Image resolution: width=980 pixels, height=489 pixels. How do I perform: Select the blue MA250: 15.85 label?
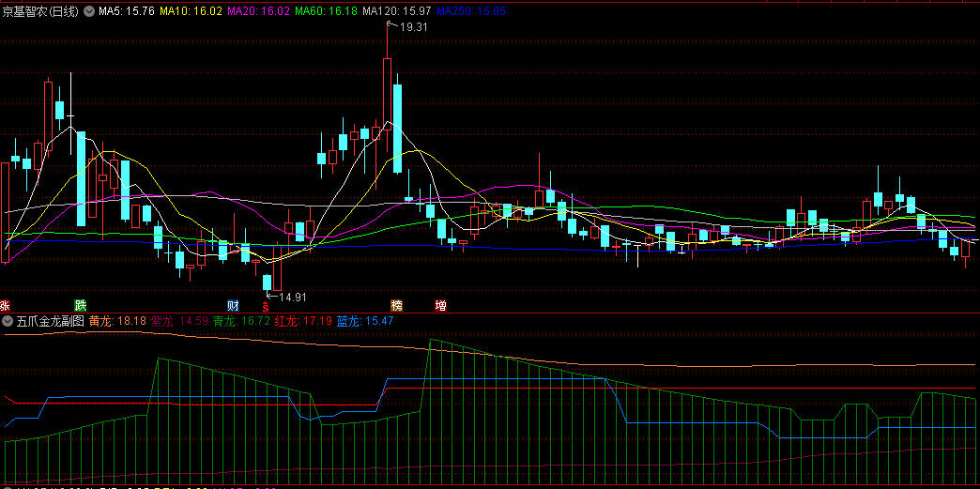[471, 10]
